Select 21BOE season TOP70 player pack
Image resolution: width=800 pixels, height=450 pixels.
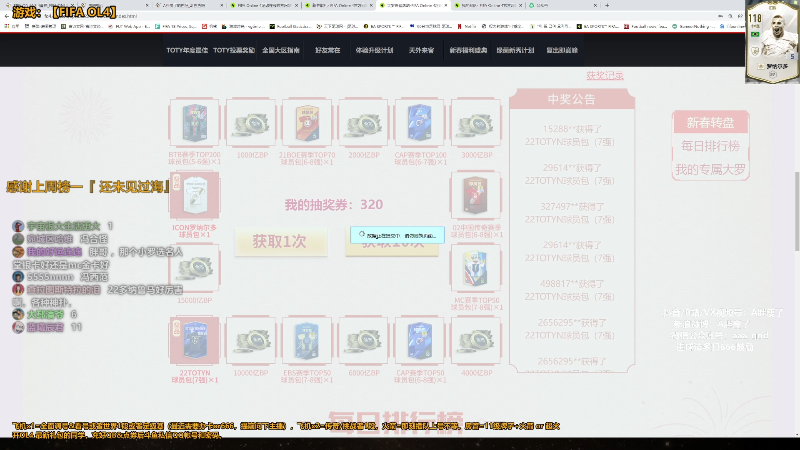pyautogui.click(x=307, y=123)
